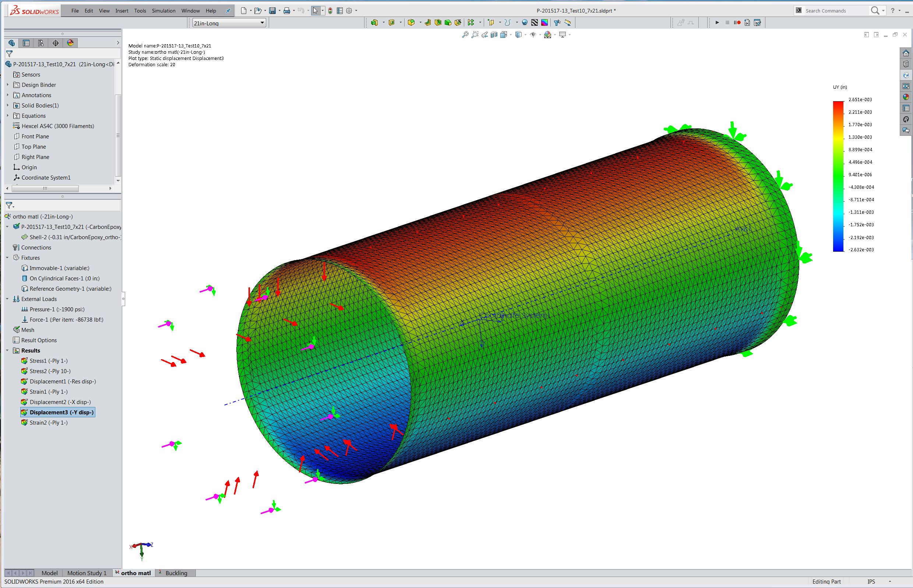Image resolution: width=913 pixels, height=588 pixels.
Task: Click the Print icon
Action: (286, 11)
